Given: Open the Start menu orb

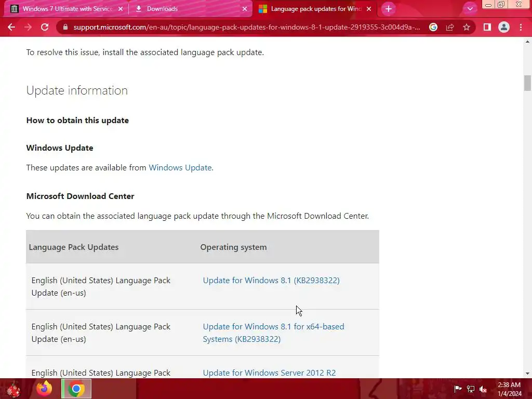Looking at the screenshot, I should click(14, 389).
